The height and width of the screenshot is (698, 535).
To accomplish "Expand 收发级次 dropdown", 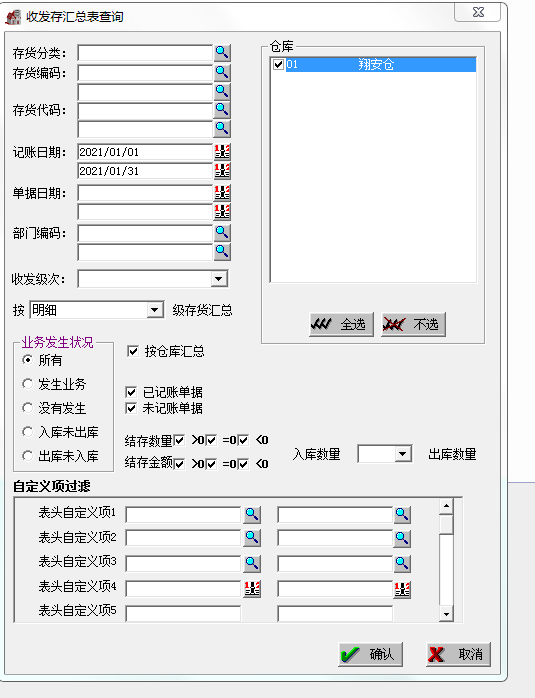I will (x=219, y=279).
